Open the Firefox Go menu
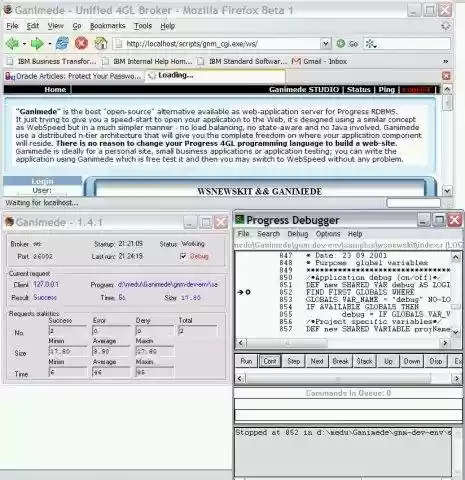 pos(77,26)
